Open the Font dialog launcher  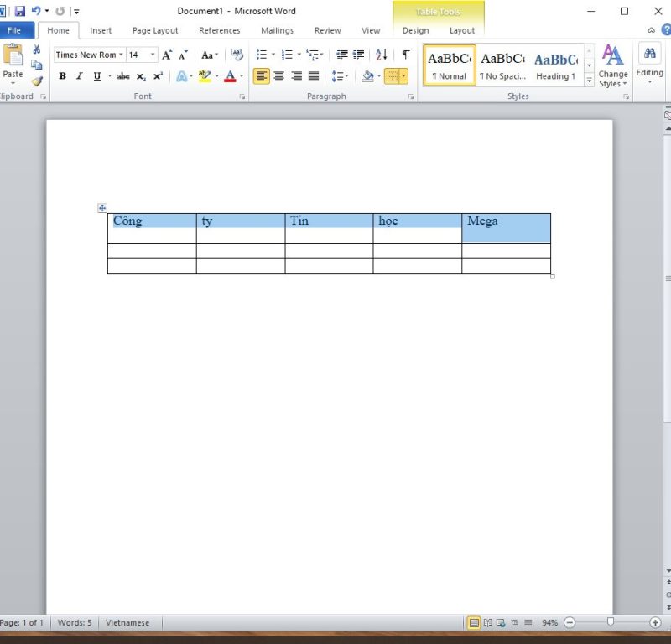[x=242, y=96]
